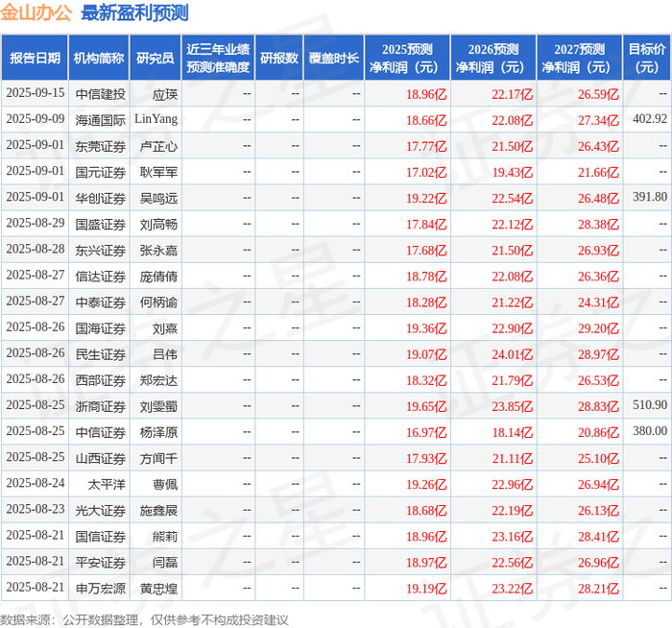
Task: Click the 24.31亿 profit value
Action: coord(598,302)
